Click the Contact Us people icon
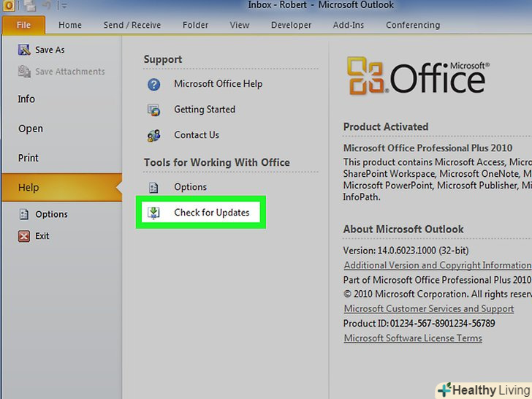This screenshot has height=399, width=532. tap(153, 135)
